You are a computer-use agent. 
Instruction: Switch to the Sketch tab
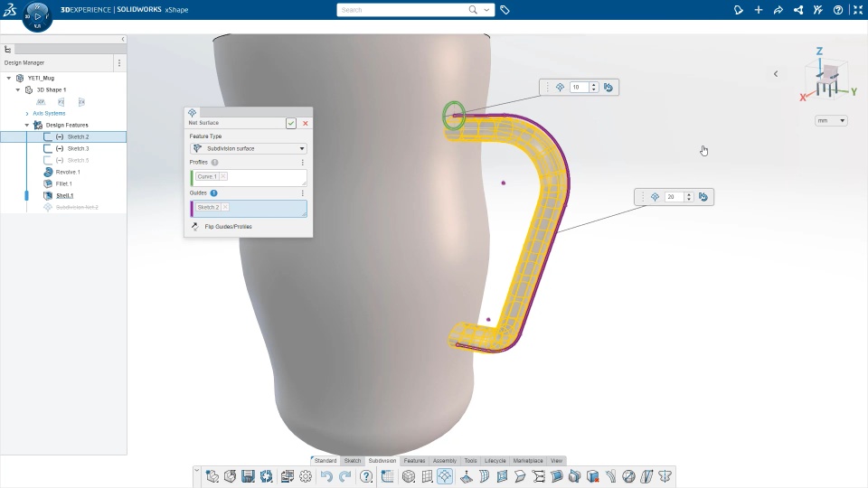click(x=352, y=460)
